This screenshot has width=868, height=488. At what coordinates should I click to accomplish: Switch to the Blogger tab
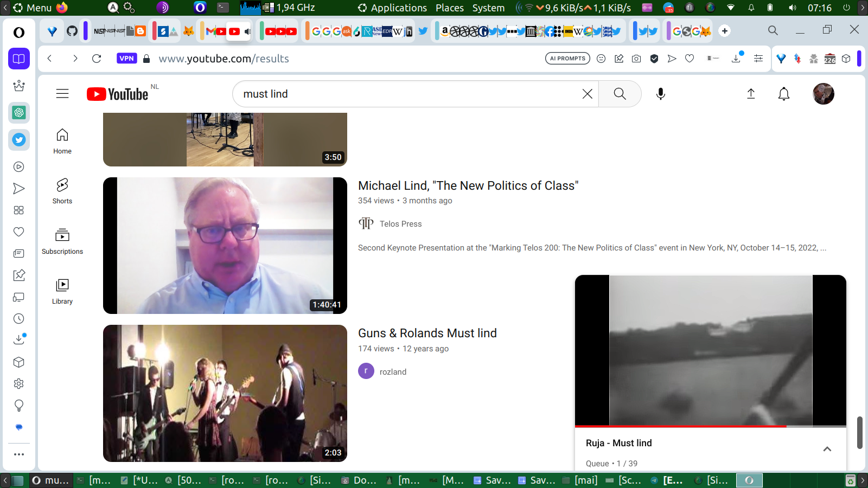pos(141,31)
